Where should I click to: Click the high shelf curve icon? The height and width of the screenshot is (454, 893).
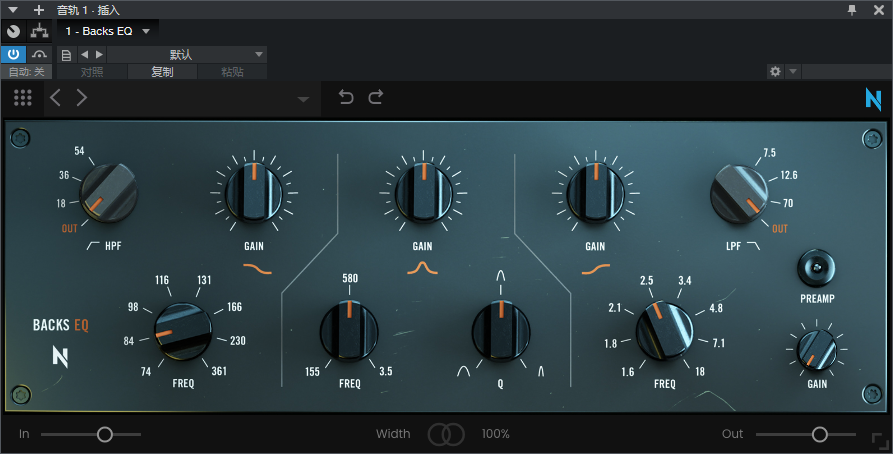[x=596, y=268]
